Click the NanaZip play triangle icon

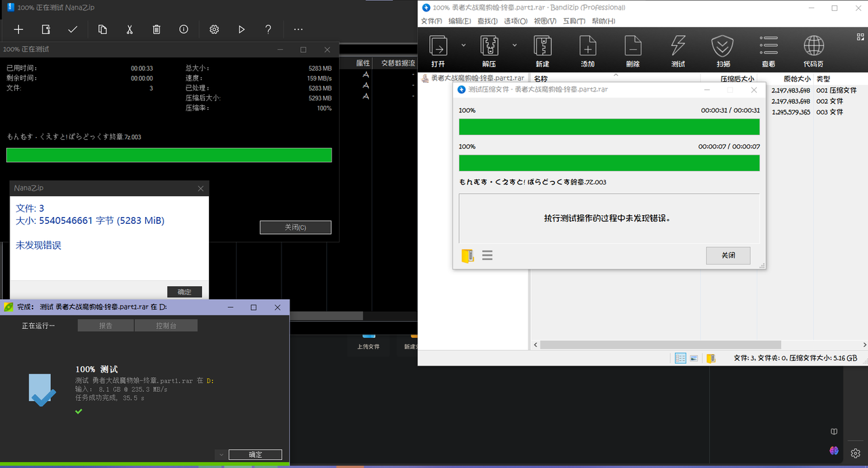(241, 30)
